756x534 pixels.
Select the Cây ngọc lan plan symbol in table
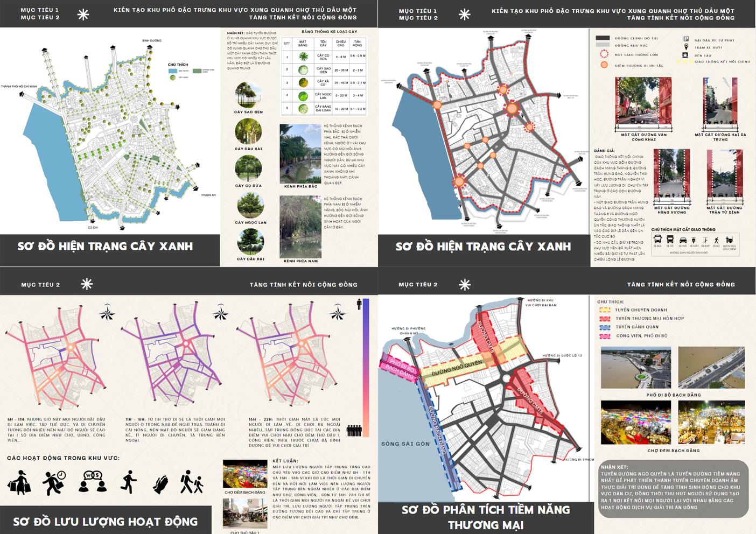point(303,96)
